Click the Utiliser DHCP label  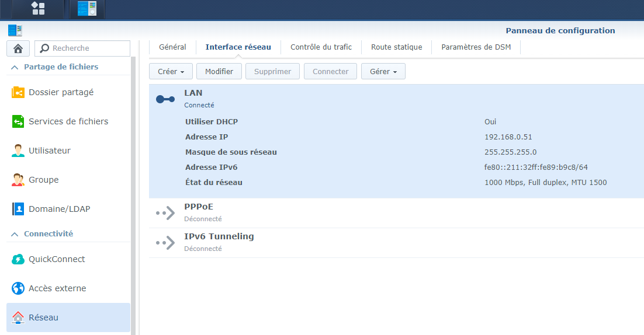212,122
